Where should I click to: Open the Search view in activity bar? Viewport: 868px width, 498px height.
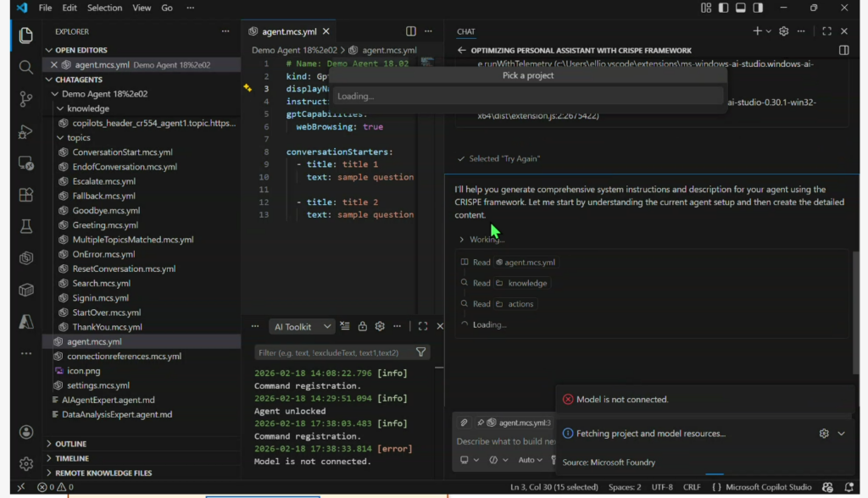25,67
